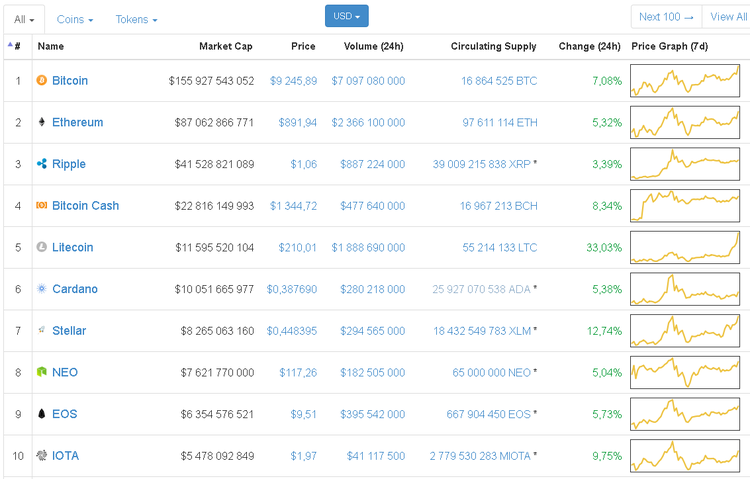Click the View All button
Image resolution: width=750 pixels, height=479 pixels.
coord(727,17)
